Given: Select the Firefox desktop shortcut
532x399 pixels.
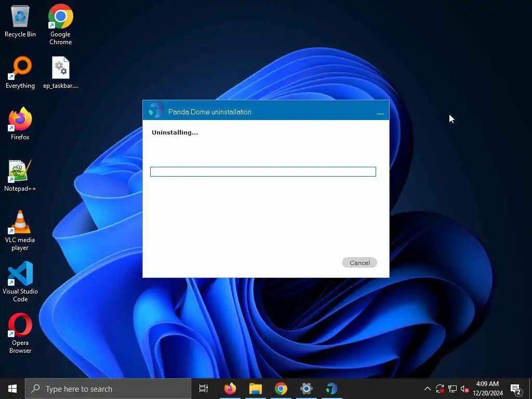Looking at the screenshot, I should coord(20,124).
